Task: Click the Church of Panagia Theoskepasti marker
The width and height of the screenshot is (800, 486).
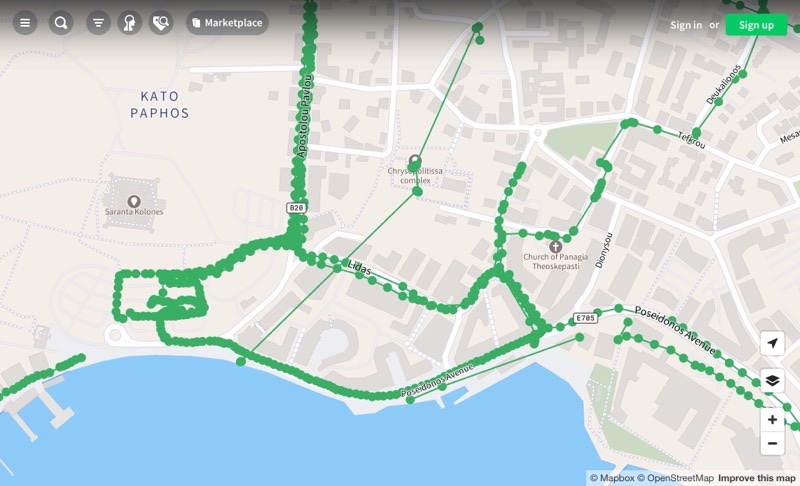Action: [555, 247]
